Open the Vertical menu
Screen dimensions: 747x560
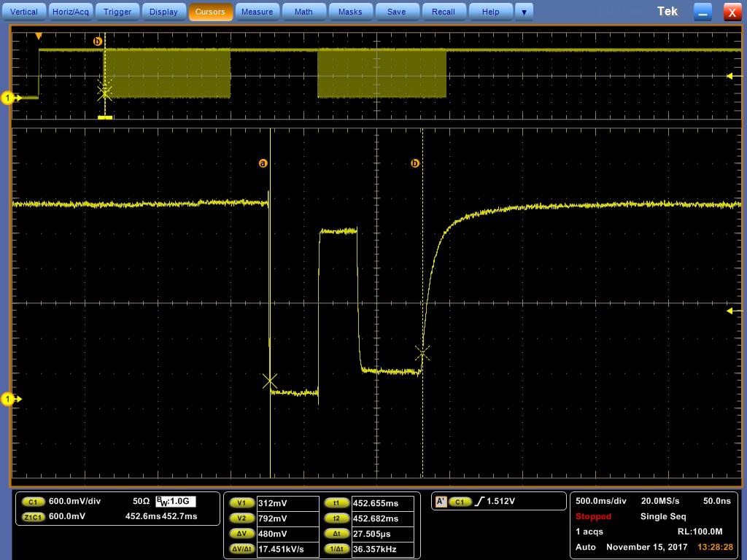point(24,12)
